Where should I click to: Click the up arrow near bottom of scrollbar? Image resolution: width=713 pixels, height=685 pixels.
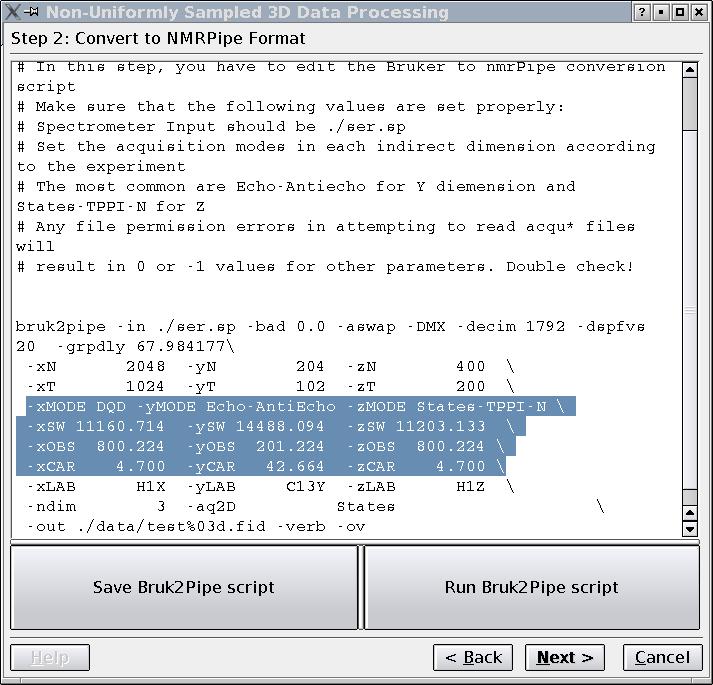(x=689, y=512)
